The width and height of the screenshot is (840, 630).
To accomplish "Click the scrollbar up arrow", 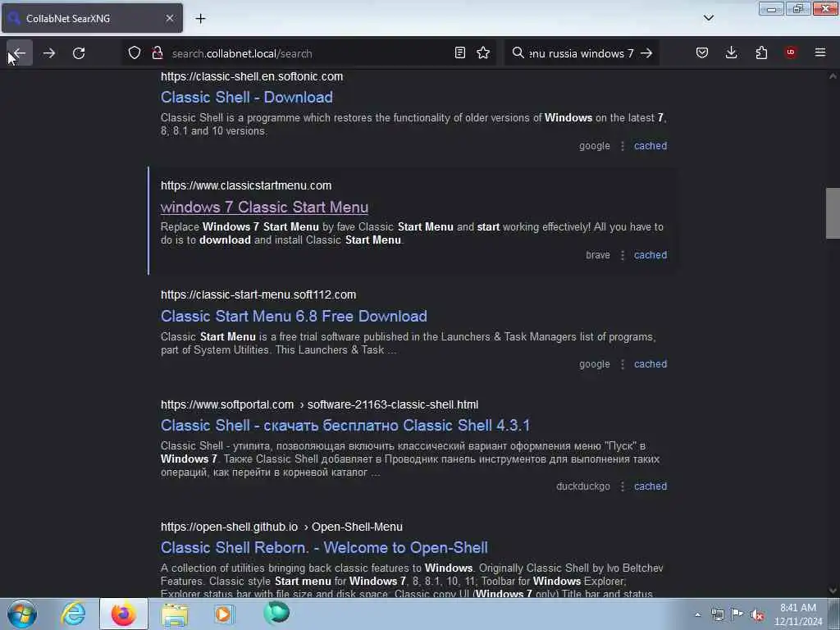I will point(833,76).
